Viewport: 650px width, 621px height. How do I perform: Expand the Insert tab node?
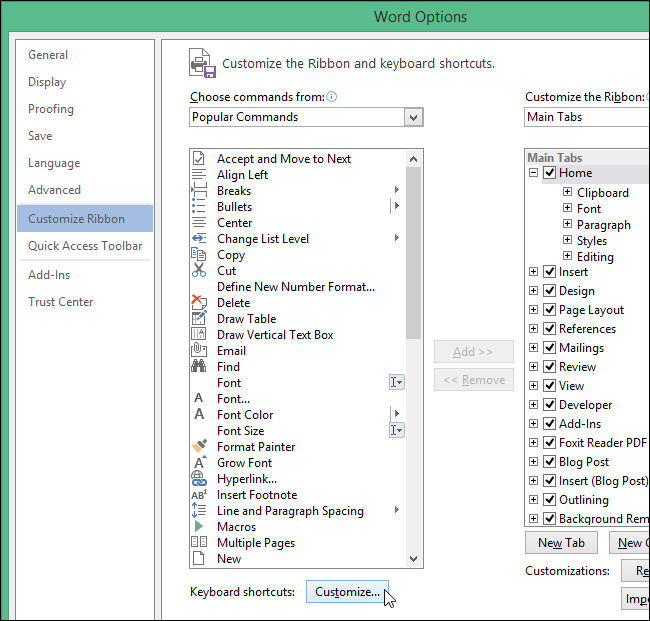coord(534,272)
